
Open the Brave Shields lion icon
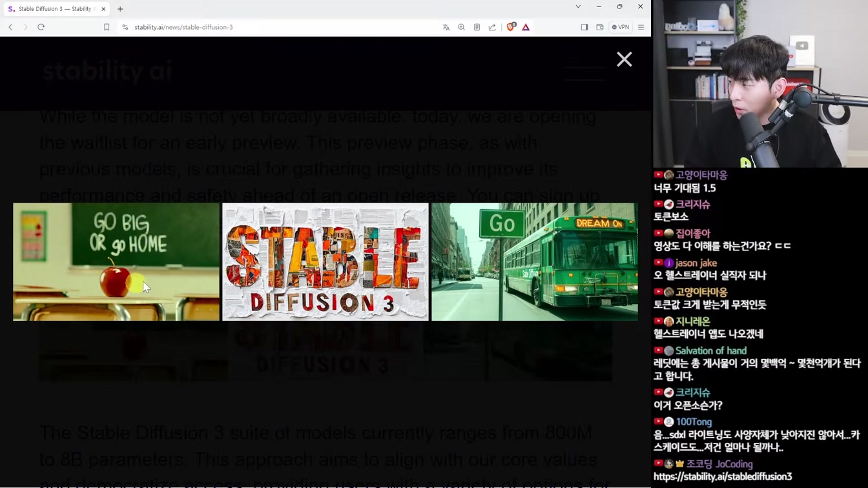click(x=511, y=27)
